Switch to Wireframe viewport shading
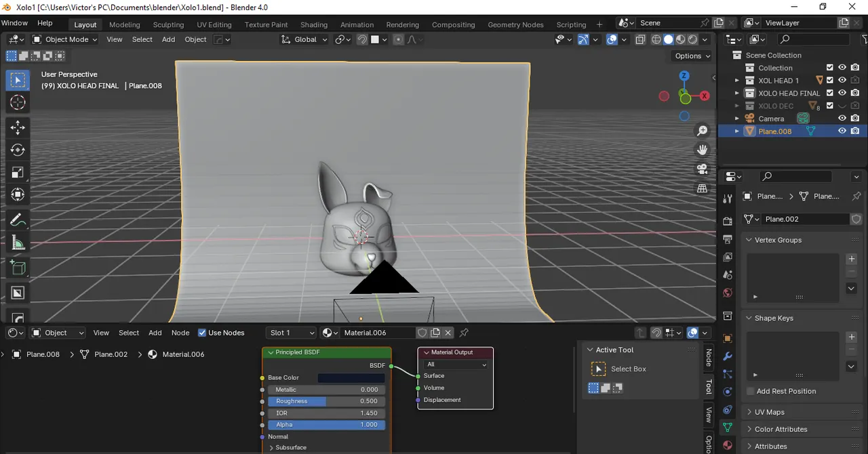This screenshot has width=868, height=454. click(x=656, y=39)
